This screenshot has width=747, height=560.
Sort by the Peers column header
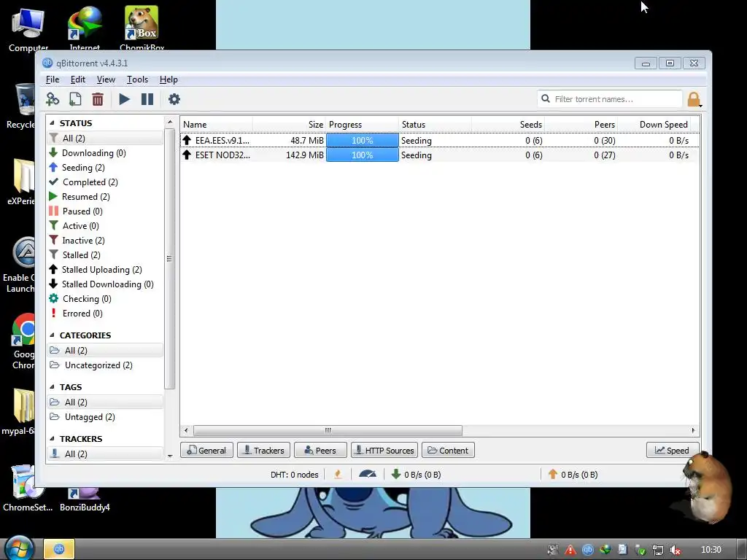581,124
